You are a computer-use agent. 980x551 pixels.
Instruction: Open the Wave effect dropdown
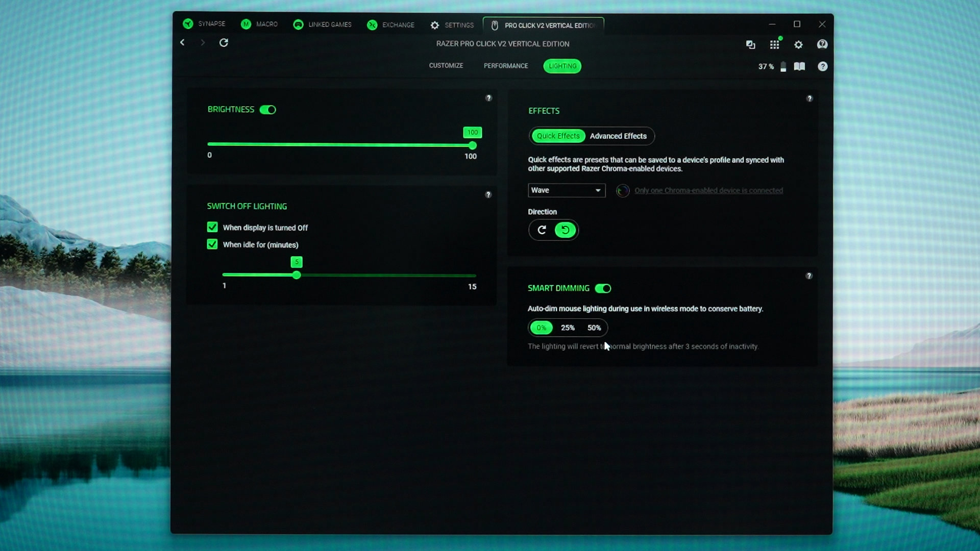point(567,190)
